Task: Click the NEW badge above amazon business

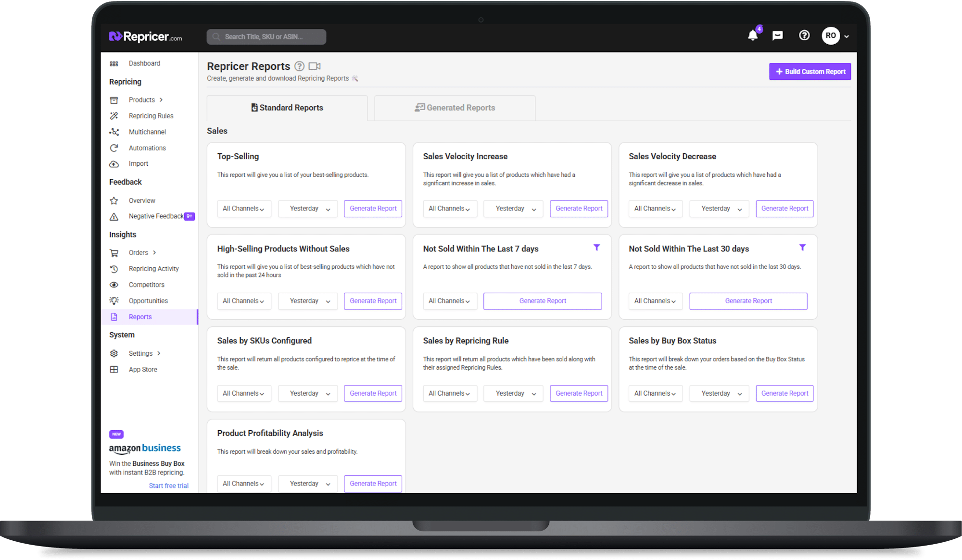Action: click(x=116, y=434)
